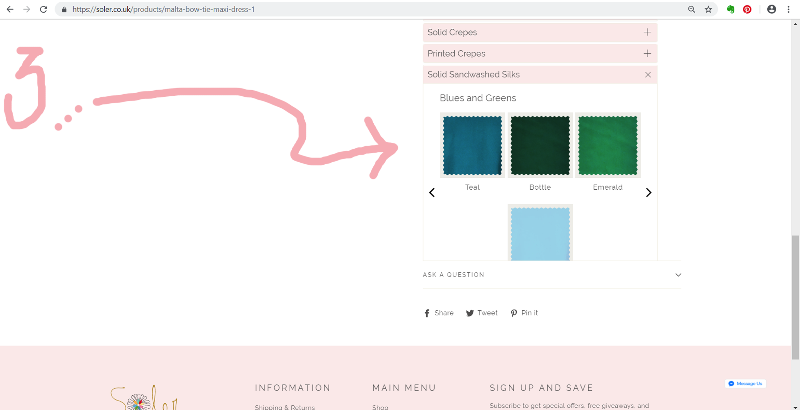Go forward with the browser arrow
Screen dimensions: 800x410
coord(27,9)
